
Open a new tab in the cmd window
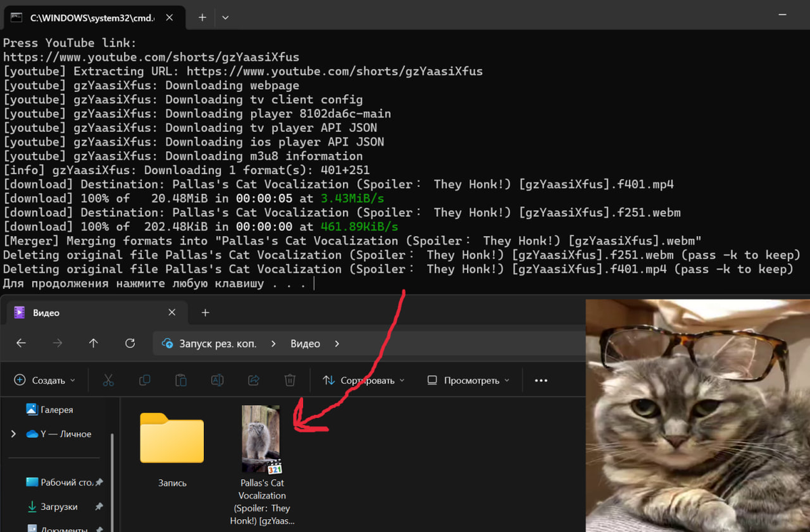tap(202, 18)
